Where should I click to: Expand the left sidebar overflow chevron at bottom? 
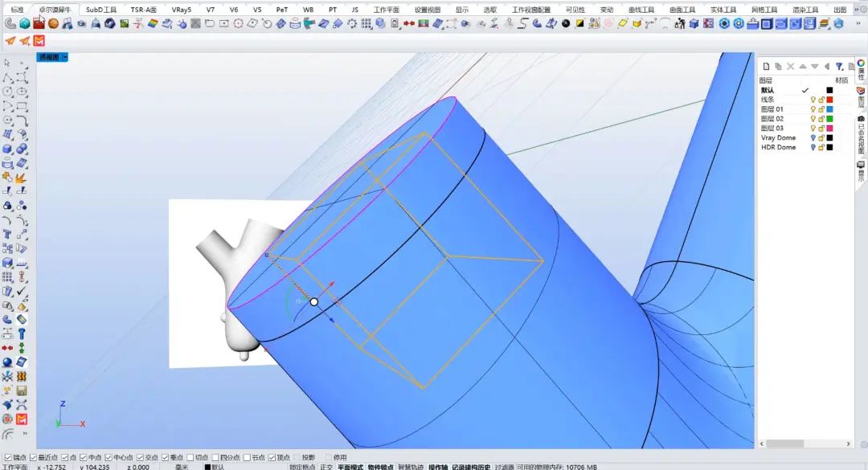(x=24, y=434)
